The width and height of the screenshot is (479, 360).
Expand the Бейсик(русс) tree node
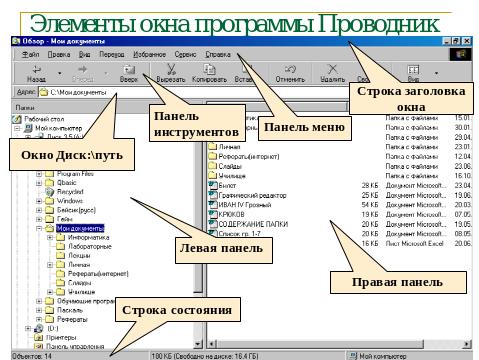pos(39,210)
